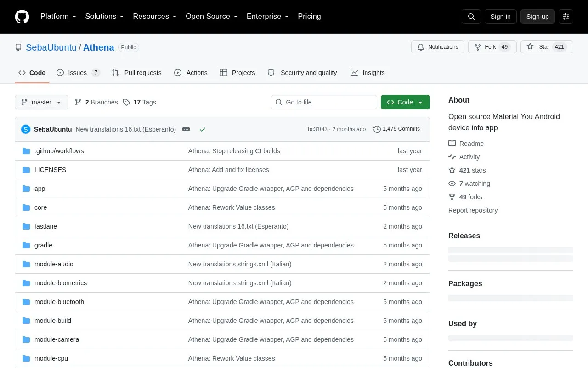Open the master branch dropdown
The height and width of the screenshot is (368, 588).
(x=41, y=102)
